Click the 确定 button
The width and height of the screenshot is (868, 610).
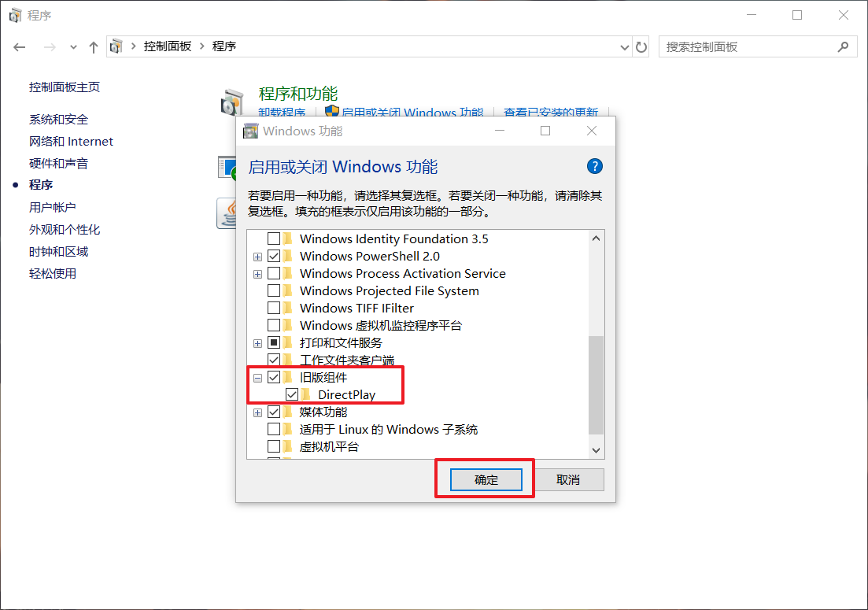click(486, 480)
